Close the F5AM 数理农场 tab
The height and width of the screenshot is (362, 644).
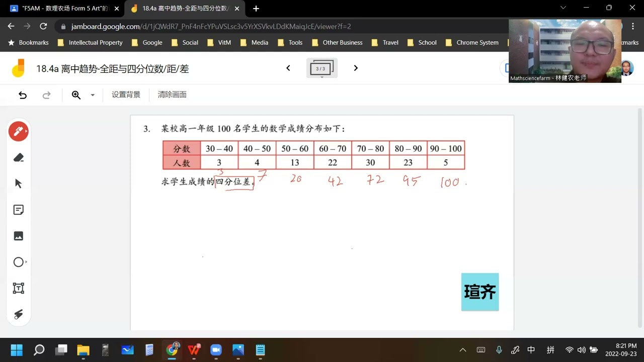pos(117,9)
